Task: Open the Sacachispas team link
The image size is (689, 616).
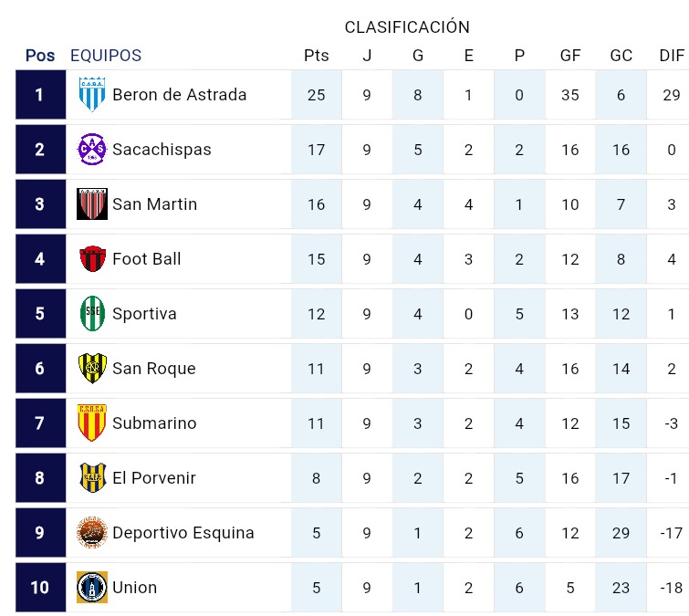Action: (162, 150)
